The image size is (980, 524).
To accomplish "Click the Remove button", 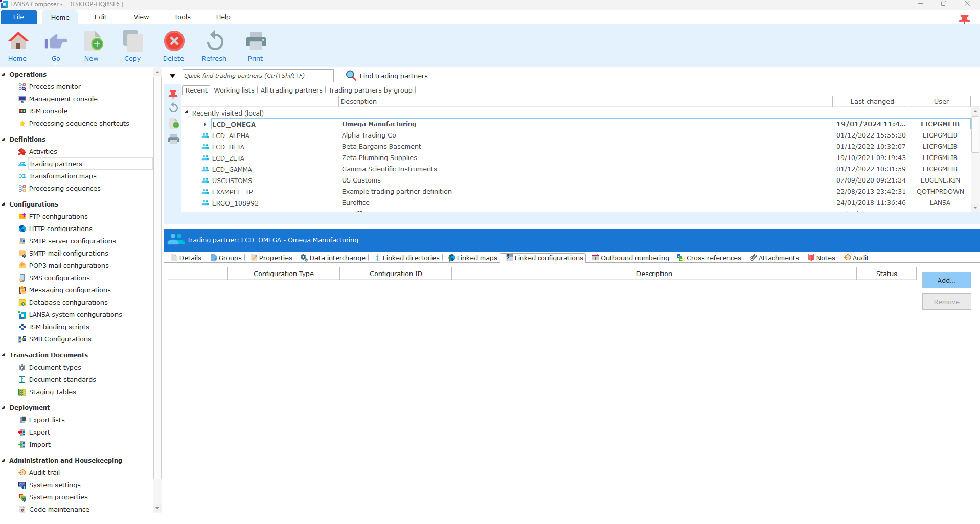I will (946, 302).
